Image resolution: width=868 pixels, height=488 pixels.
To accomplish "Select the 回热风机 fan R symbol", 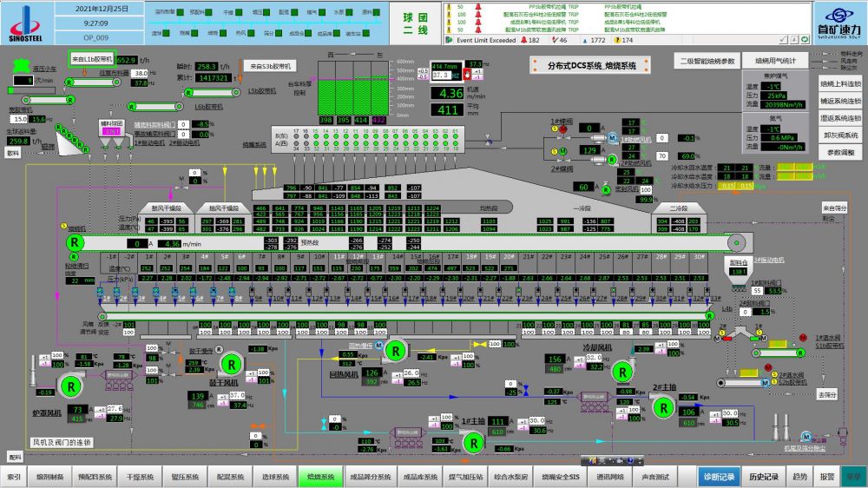I will coord(395,351).
